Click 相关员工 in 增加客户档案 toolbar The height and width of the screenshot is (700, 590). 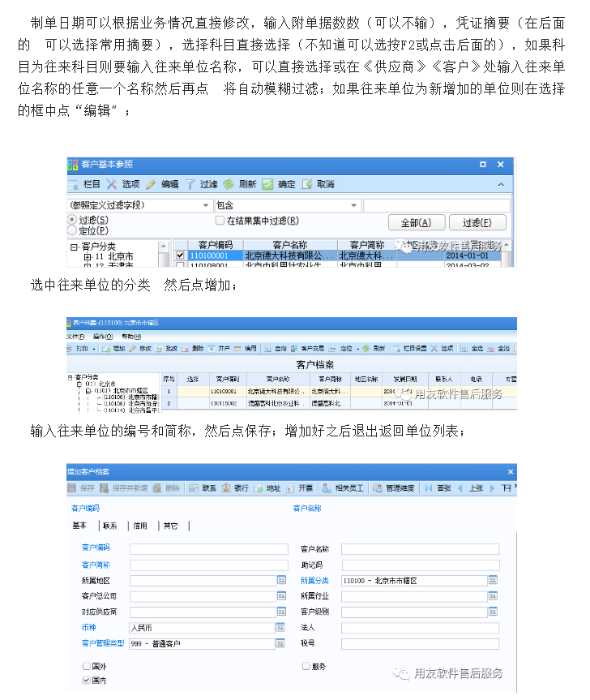(343, 488)
